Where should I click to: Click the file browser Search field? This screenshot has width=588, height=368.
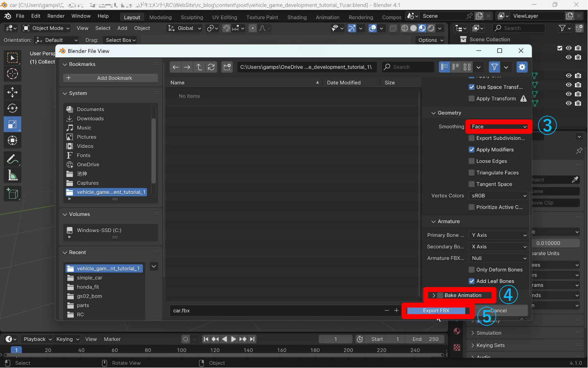click(408, 67)
